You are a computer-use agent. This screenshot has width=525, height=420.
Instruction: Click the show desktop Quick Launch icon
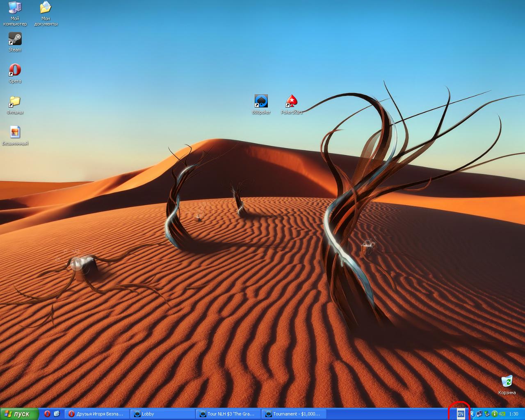57,414
